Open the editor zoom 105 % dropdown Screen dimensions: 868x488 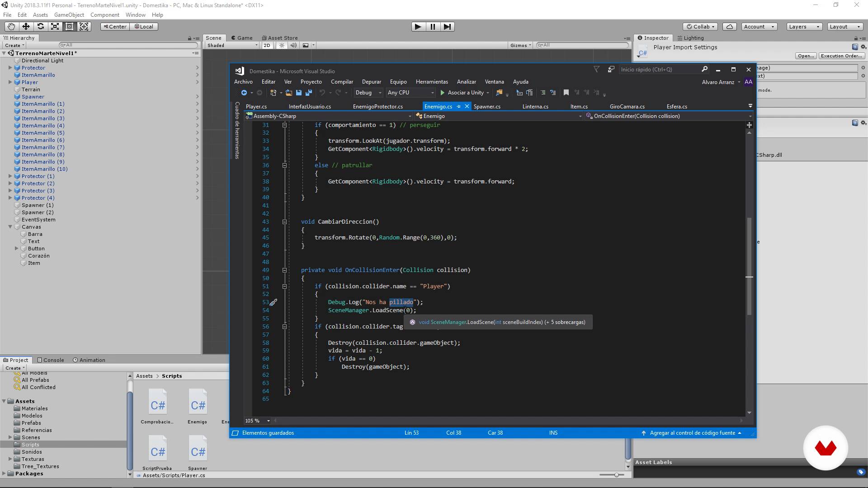[257, 421]
